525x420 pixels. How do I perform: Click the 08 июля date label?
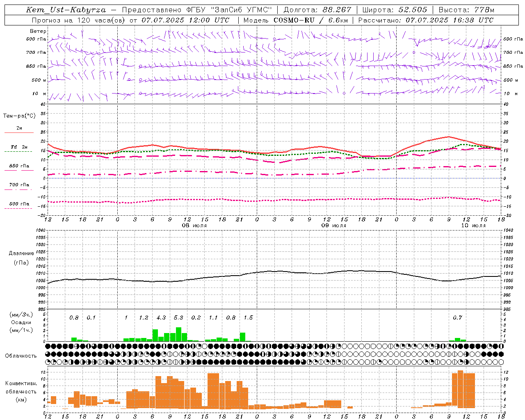pos(194,226)
